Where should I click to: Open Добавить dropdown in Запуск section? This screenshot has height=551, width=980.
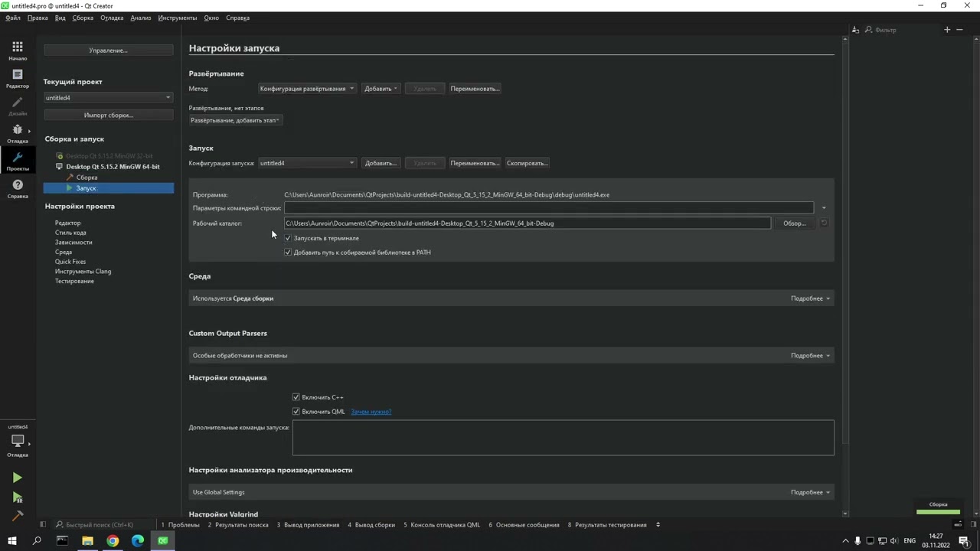pyautogui.click(x=381, y=163)
